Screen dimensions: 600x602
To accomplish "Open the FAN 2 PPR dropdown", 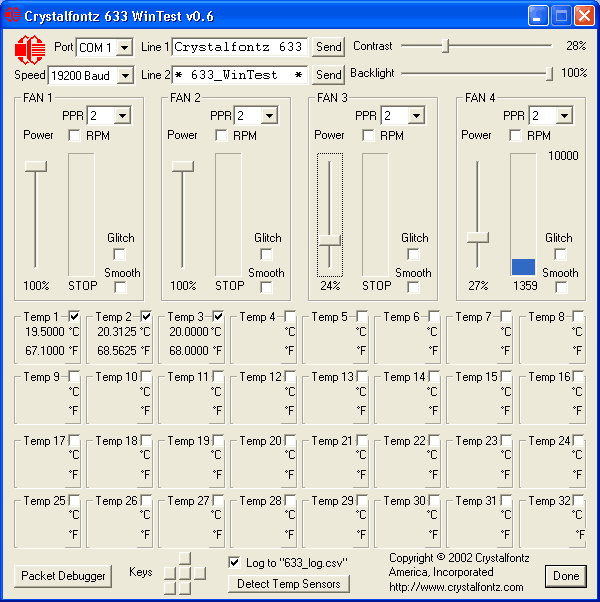I will (x=269, y=116).
